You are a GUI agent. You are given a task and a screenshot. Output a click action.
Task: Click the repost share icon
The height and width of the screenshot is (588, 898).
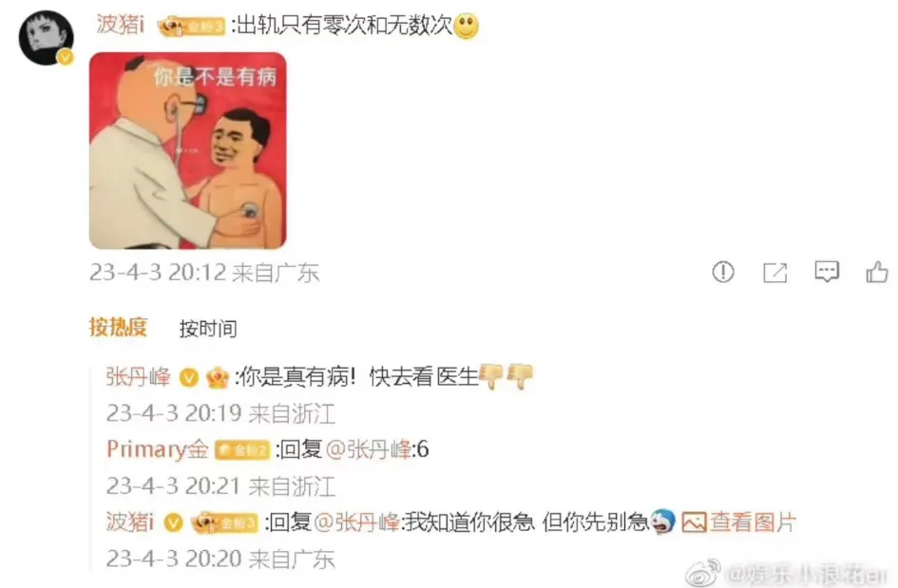coord(774,273)
